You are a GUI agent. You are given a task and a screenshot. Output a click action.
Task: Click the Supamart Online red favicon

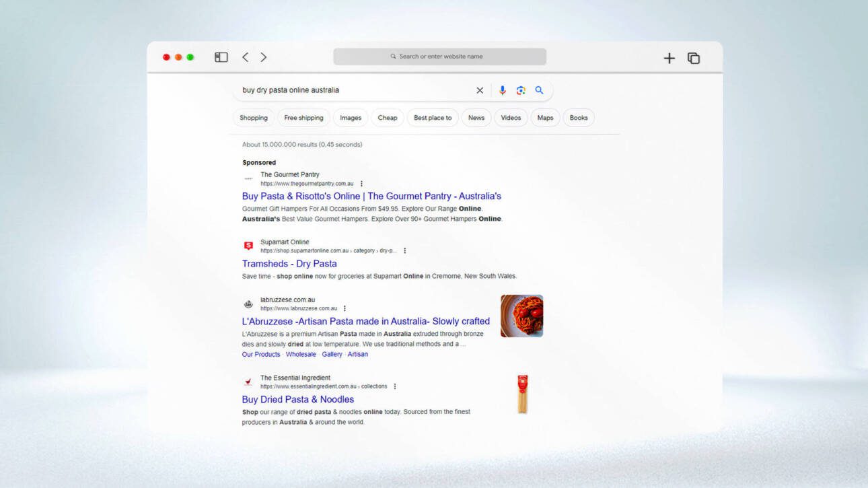pos(248,246)
